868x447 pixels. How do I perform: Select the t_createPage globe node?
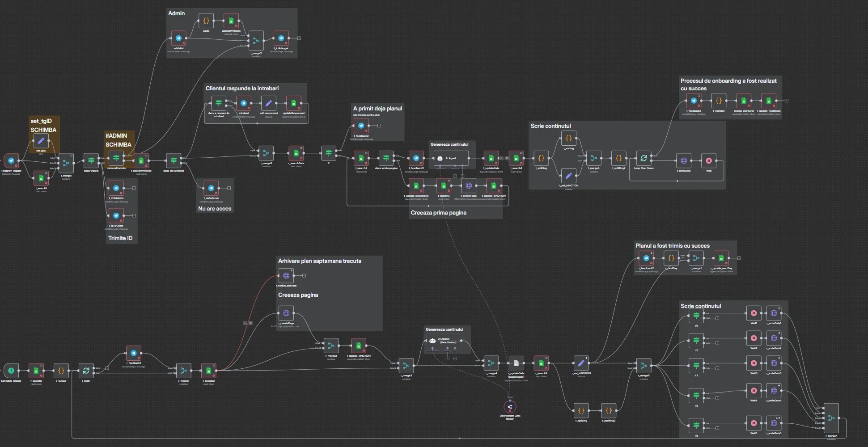coord(469,186)
